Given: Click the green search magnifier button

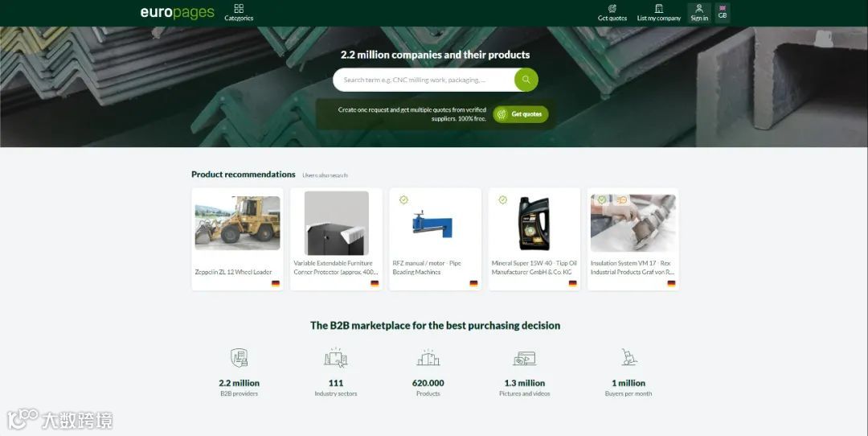Looking at the screenshot, I should (x=526, y=80).
